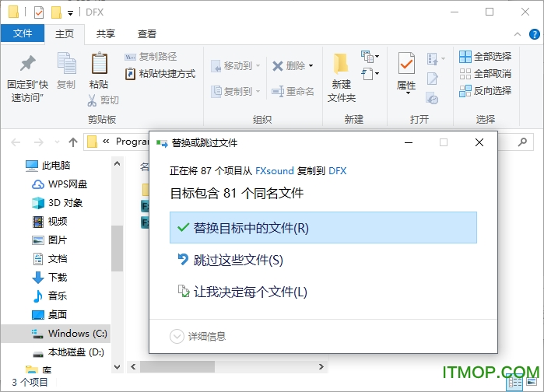Select 3D 对象 in navigation pane

57,203
